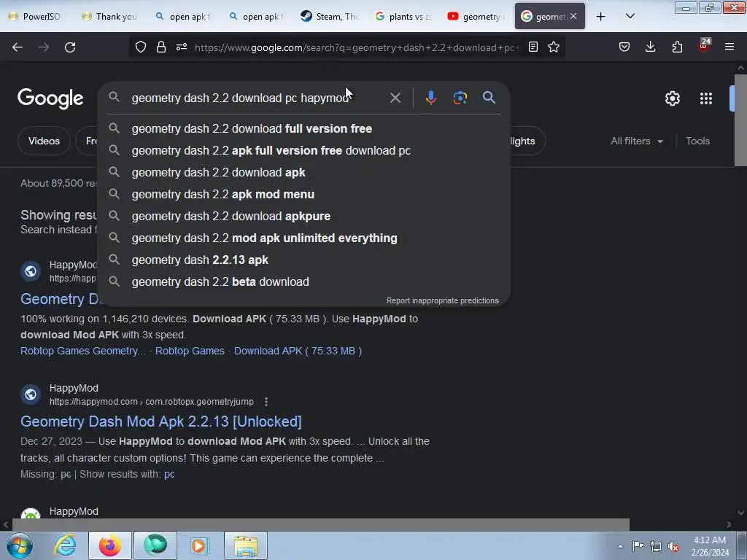The height and width of the screenshot is (560, 747).
Task: Open Download APK ( 75.33 MB ) sitelink
Action: [x=298, y=351]
